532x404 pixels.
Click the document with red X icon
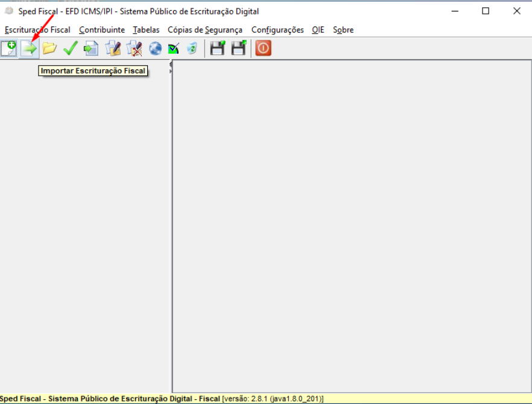point(134,48)
